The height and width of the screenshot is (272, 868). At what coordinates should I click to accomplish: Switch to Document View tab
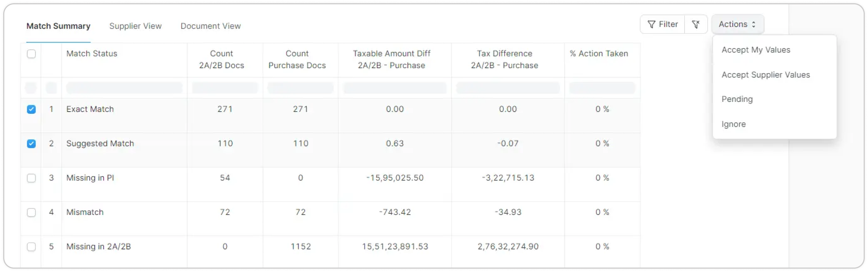pos(210,26)
